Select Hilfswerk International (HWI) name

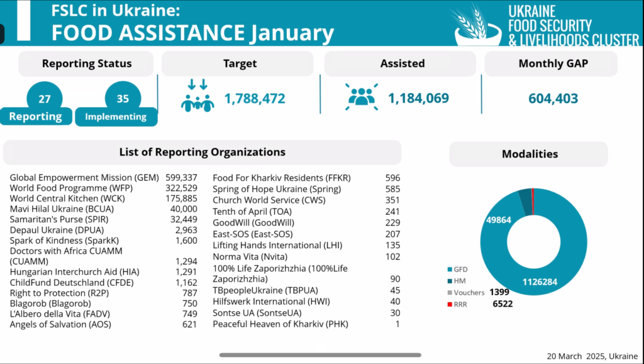(272, 302)
